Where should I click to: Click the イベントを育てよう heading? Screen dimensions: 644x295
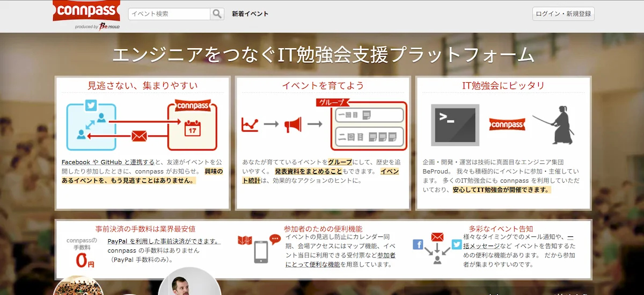click(x=323, y=85)
